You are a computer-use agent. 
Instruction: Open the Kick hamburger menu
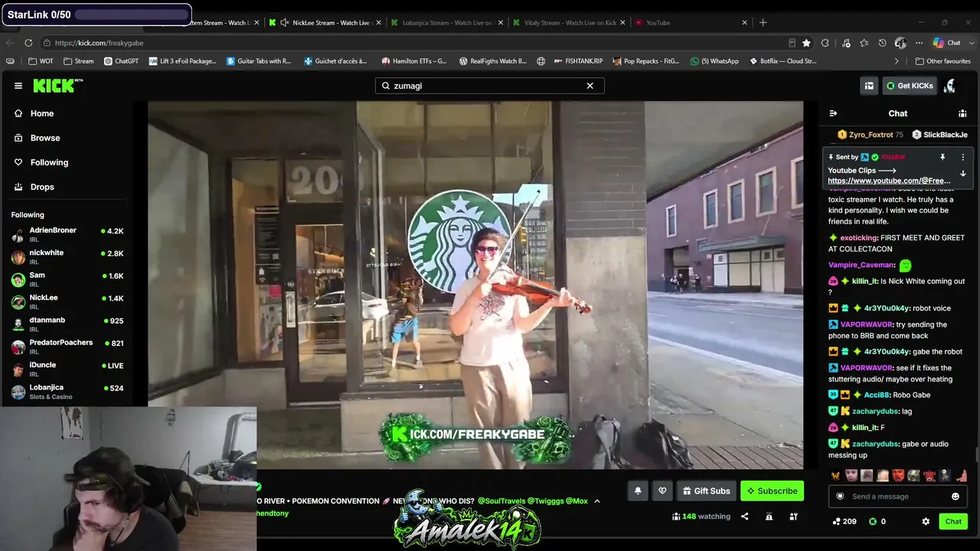click(x=18, y=86)
